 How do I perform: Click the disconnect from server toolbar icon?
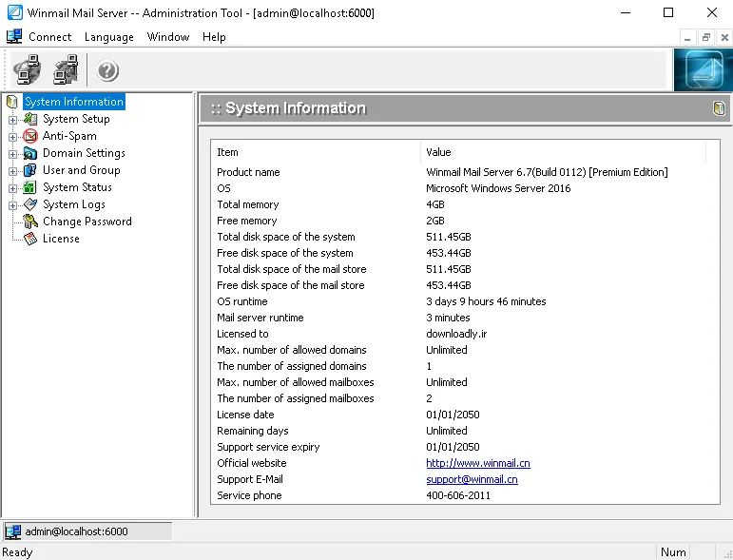pyautogui.click(x=66, y=69)
